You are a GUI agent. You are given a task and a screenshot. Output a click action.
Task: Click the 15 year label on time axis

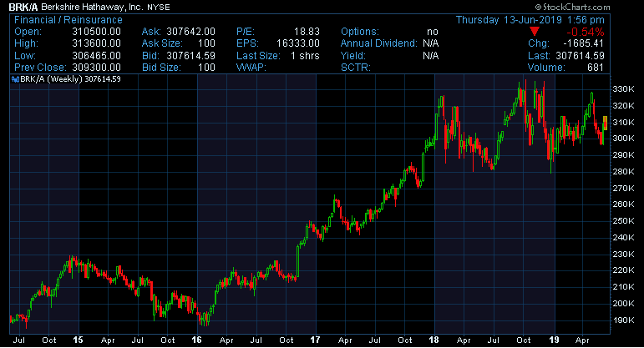pyautogui.click(x=78, y=340)
